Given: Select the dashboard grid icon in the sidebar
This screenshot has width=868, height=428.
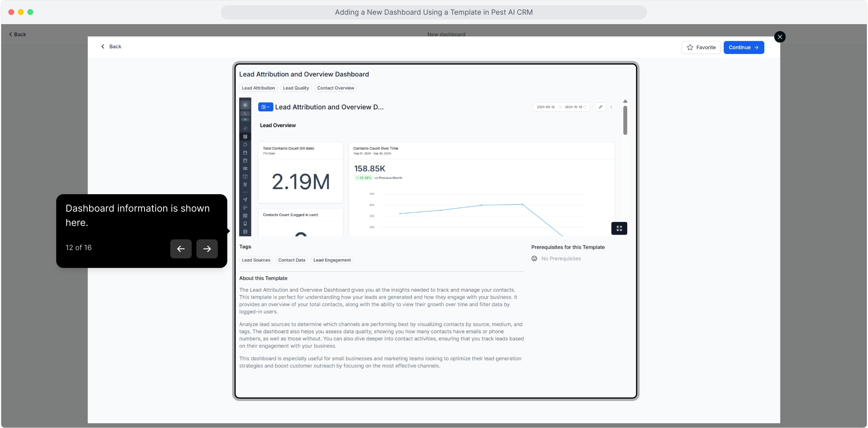Looking at the screenshot, I should point(245,137).
